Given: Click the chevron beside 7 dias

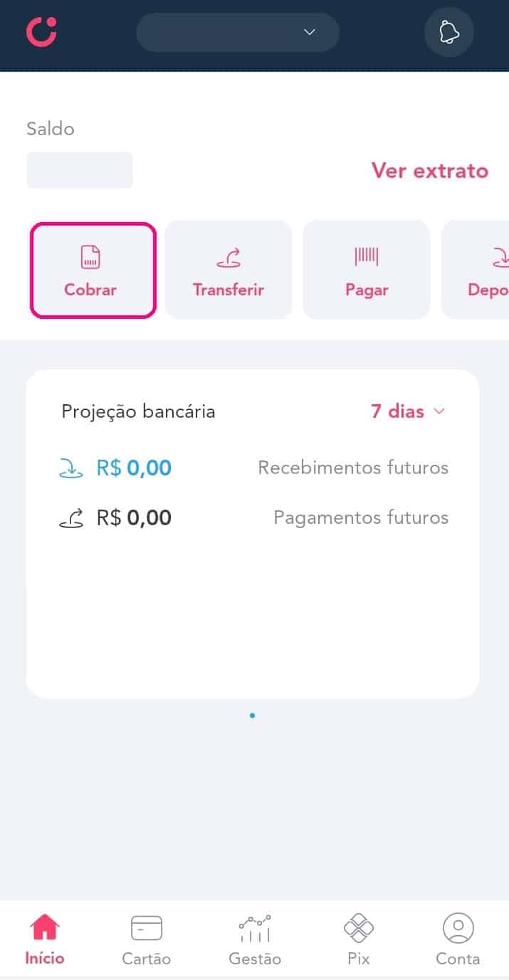Looking at the screenshot, I should click(x=439, y=411).
